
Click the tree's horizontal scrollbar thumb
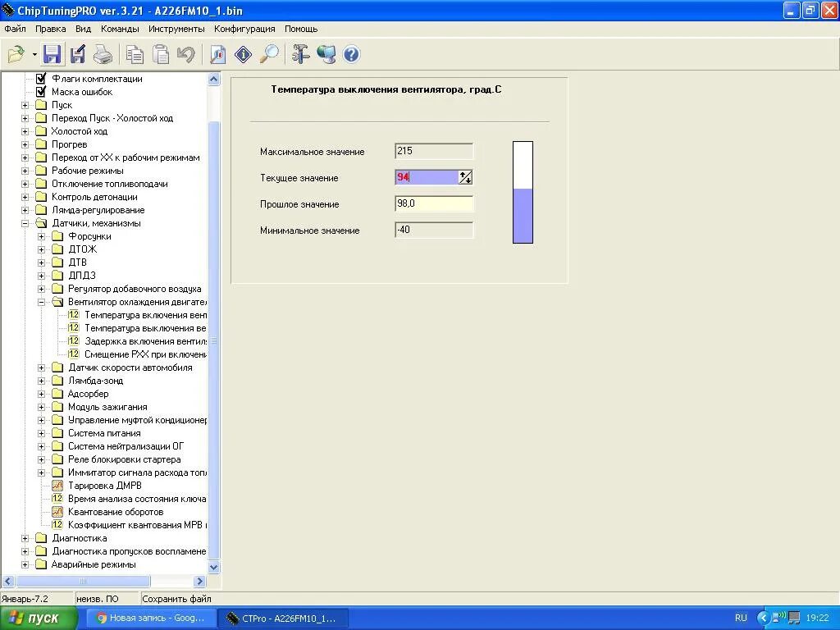tap(83, 582)
